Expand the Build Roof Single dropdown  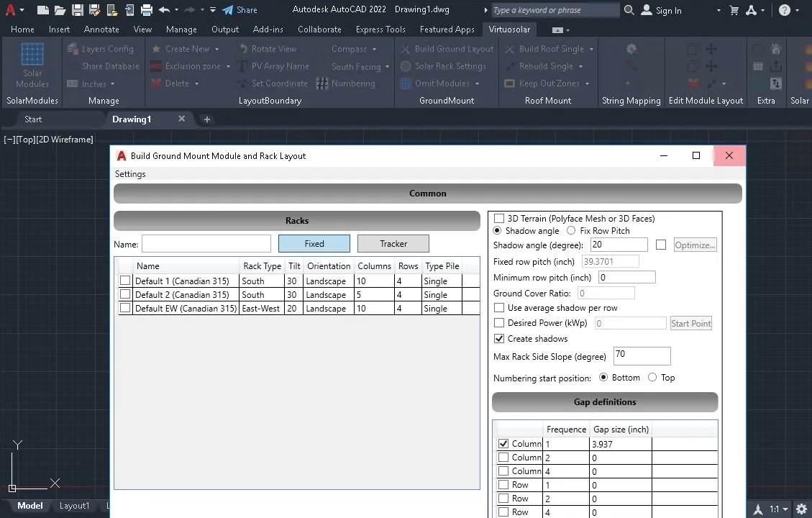tap(591, 49)
